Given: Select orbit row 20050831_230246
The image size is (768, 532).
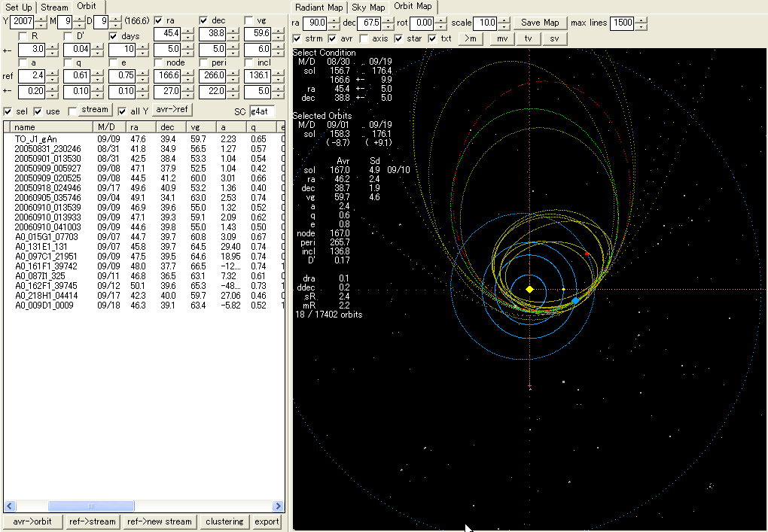Looking at the screenshot, I should pyautogui.click(x=47, y=149).
